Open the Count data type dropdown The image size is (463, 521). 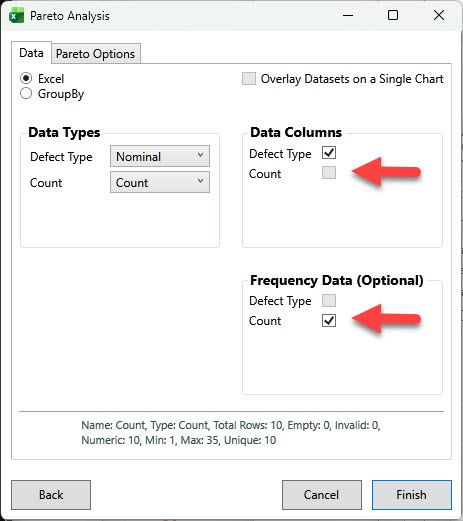[160, 182]
